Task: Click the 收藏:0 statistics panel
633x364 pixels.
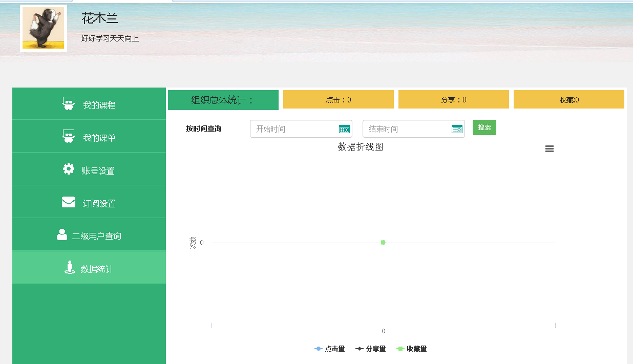Action: 568,99
